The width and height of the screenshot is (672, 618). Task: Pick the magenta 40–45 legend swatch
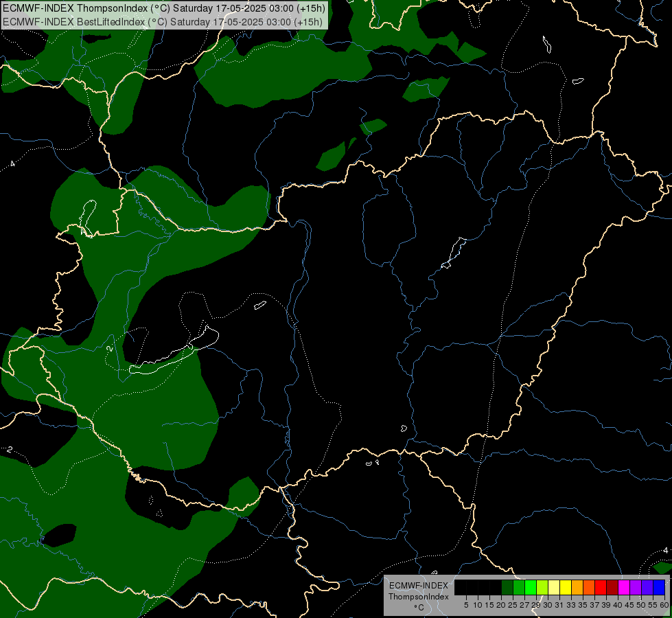click(624, 587)
